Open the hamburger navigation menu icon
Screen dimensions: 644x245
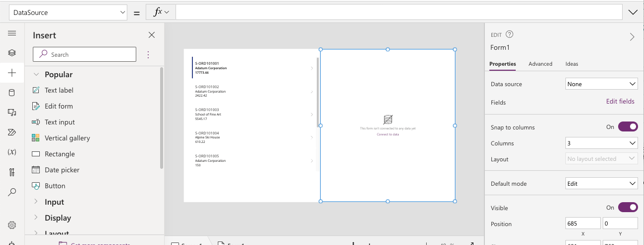tap(12, 33)
